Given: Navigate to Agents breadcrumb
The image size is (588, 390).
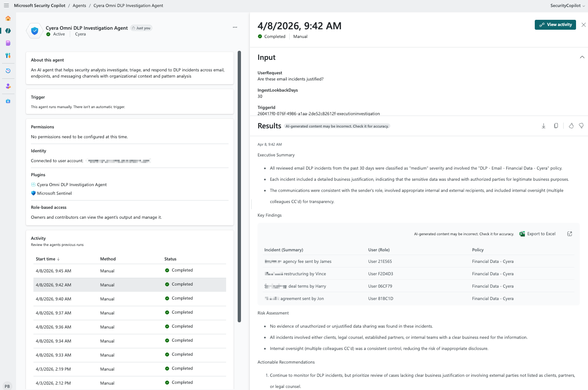Looking at the screenshot, I should tap(79, 5).
